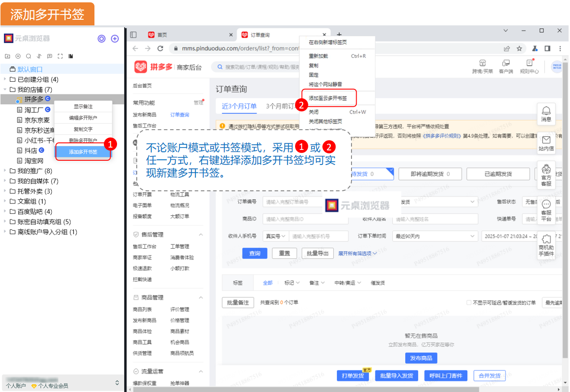Viewport: 570px width, 392px height.
Task: Collapse the 商品管理 menu section
Action: pos(201,298)
